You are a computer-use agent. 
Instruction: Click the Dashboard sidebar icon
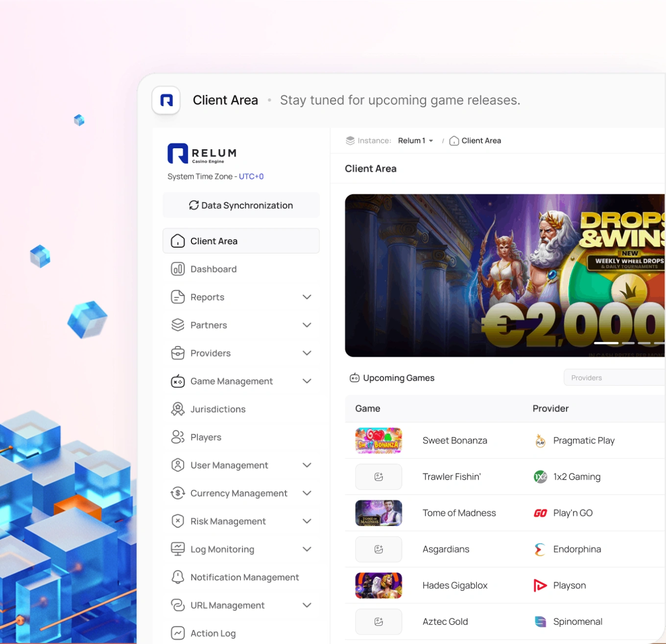tap(178, 269)
